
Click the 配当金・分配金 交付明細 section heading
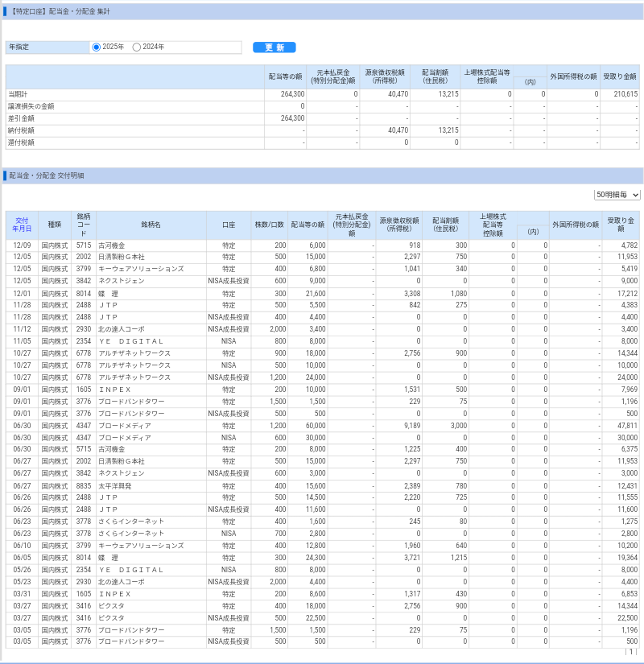[x=46, y=175]
